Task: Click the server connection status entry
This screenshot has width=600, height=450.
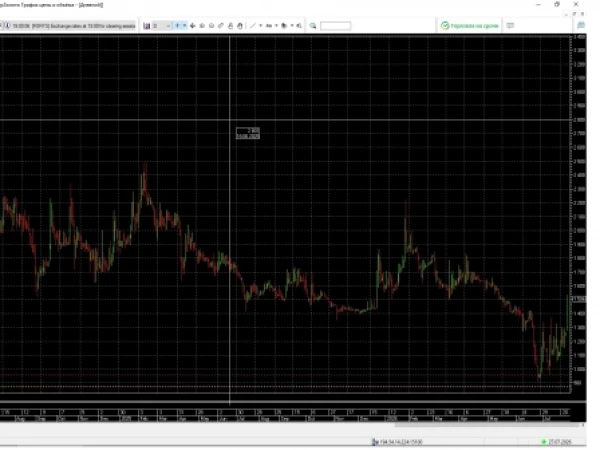Action: pos(397,442)
